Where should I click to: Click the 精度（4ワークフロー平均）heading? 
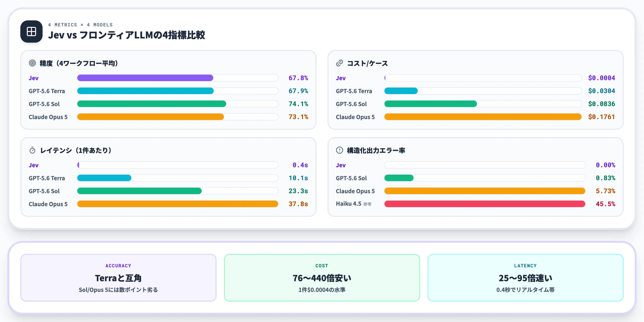click(x=79, y=63)
